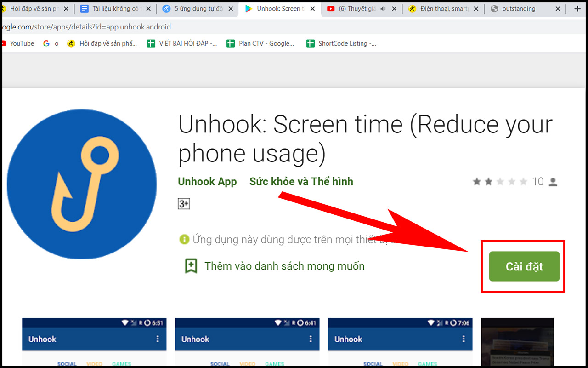Close the Unhook: Screen time tab

pos(311,9)
